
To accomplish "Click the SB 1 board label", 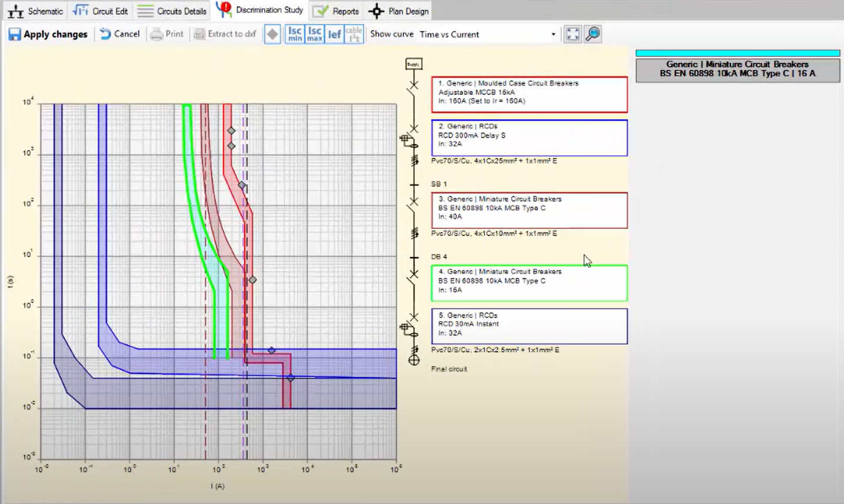I will pos(439,184).
